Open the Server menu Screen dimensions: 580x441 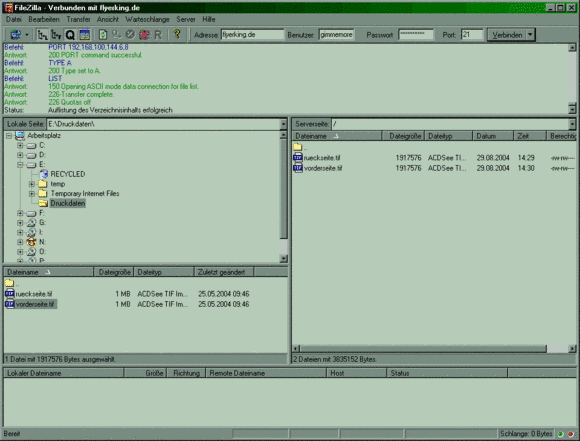[x=186, y=19]
